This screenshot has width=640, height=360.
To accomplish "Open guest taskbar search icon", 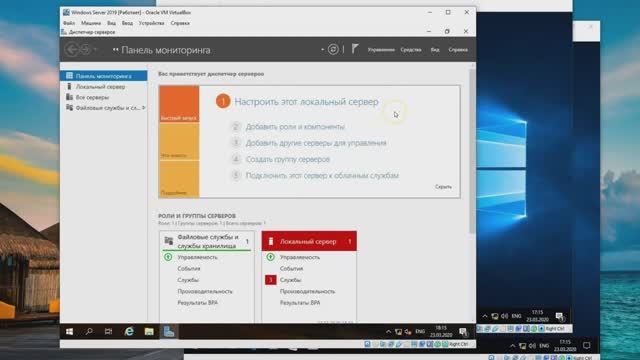I will click(89, 331).
